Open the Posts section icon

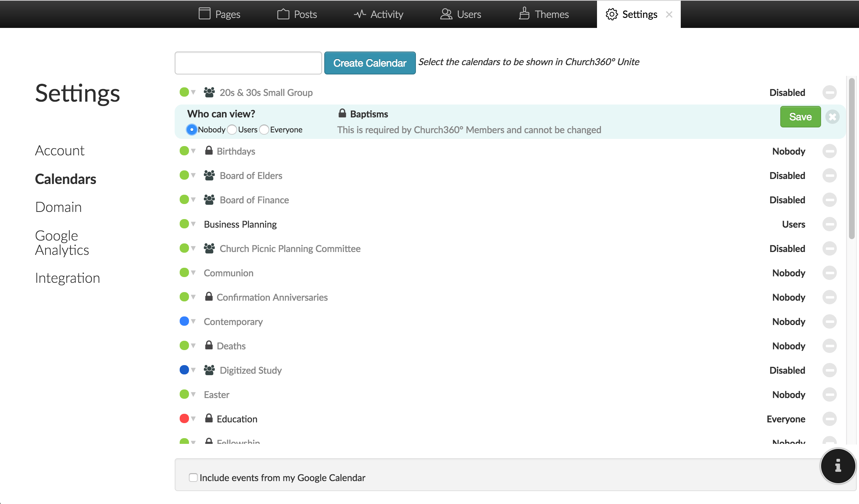coord(283,14)
